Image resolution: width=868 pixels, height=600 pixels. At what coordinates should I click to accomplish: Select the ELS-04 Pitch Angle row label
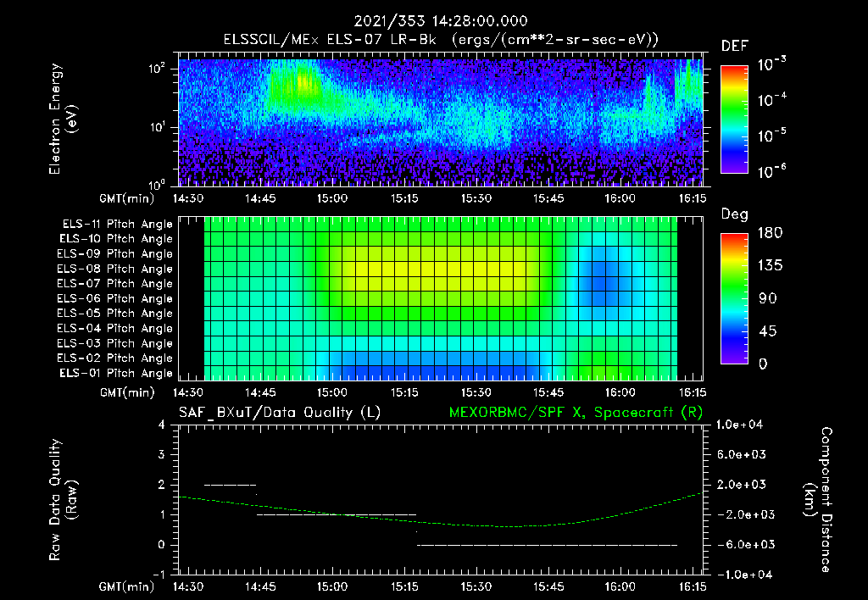point(115,329)
